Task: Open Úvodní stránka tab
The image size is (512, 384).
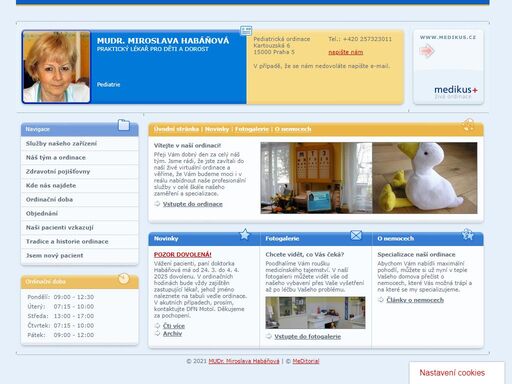Action: pyautogui.click(x=176, y=129)
